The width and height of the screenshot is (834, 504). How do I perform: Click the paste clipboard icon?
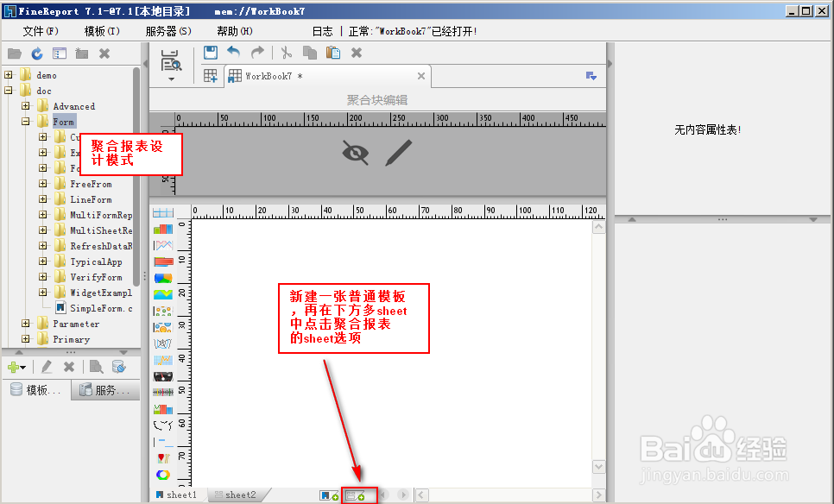333,52
